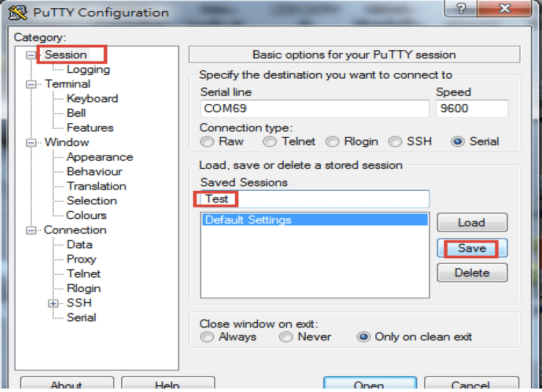Open the SSH category in tree
The height and width of the screenshot is (392, 542).
tap(79, 303)
